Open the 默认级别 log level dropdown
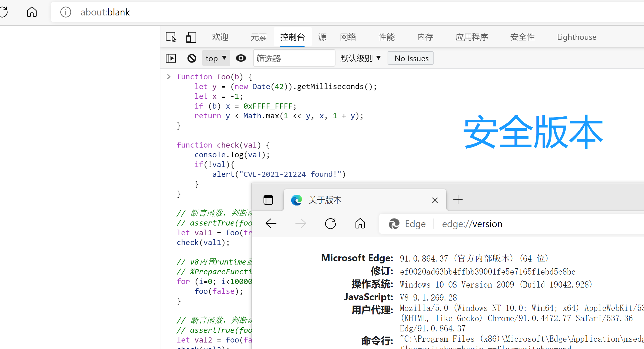The height and width of the screenshot is (349, 644). (x=361, y=58)
